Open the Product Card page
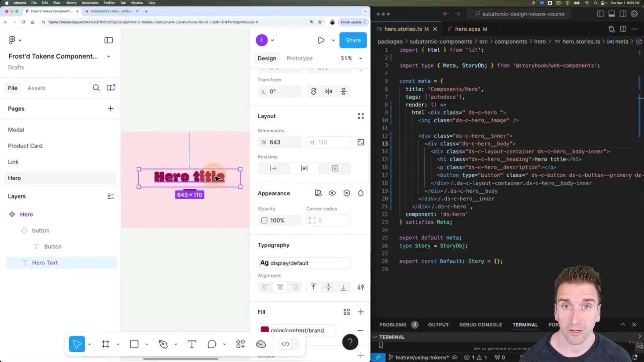The image size is (644, 362). point(25,146)
